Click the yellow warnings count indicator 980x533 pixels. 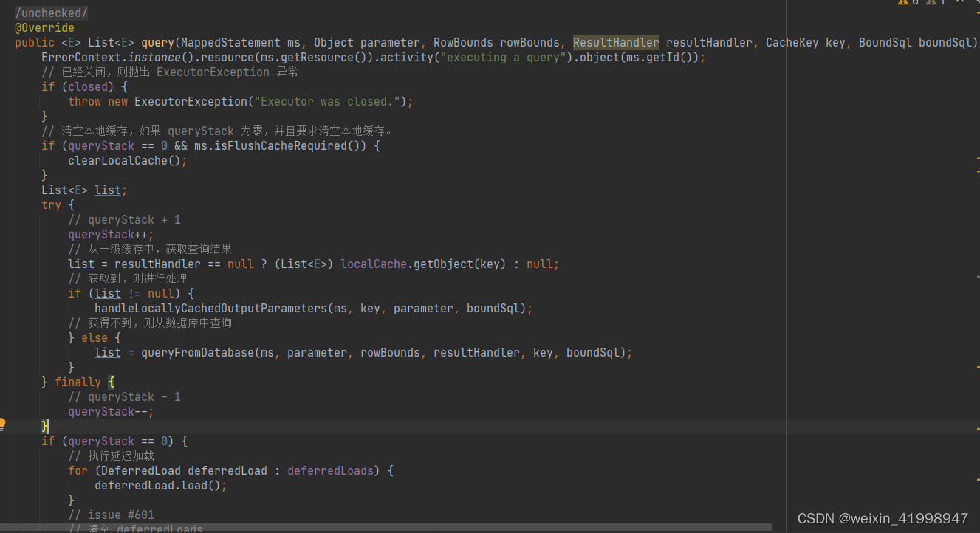[x=908, y=2]
